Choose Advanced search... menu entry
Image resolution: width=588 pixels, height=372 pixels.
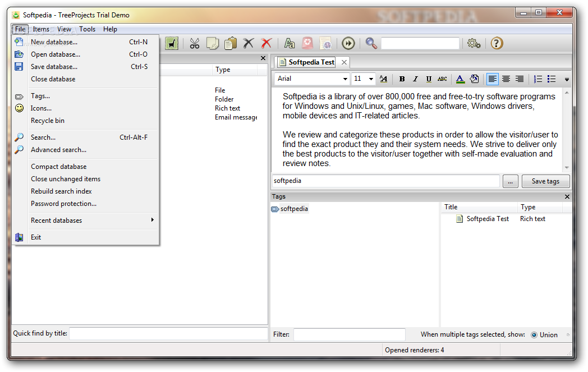86,150
